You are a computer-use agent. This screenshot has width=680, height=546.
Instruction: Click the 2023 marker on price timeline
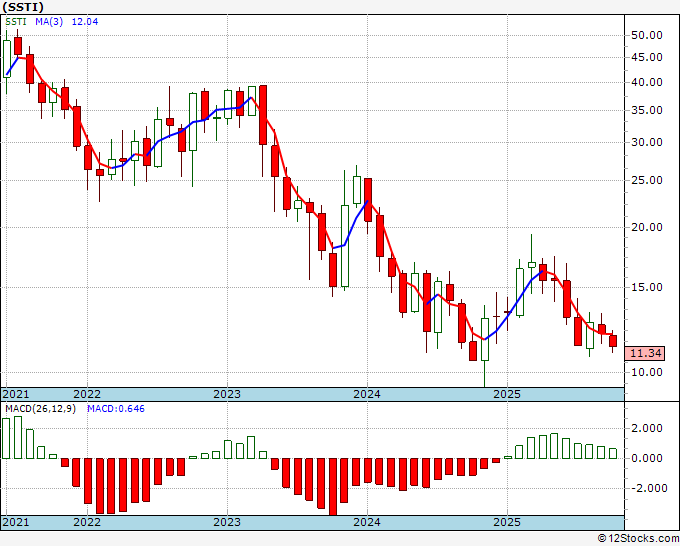227,394
